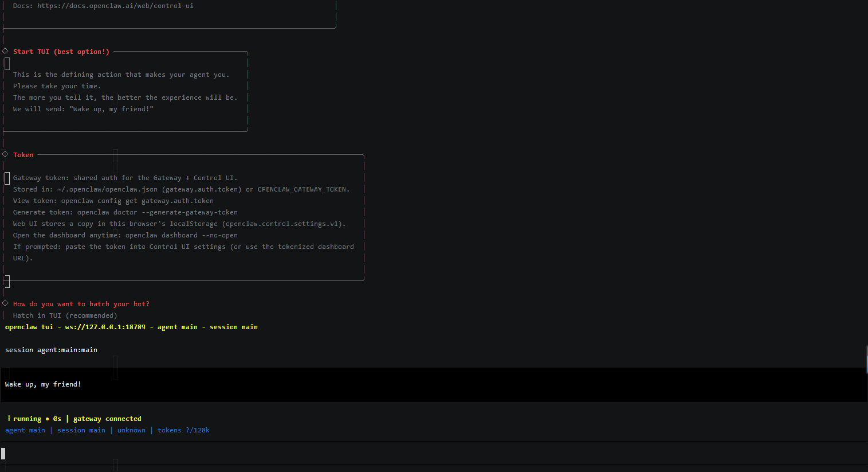This screenshot has width=868, height=472.
Task: Click the "Gateway token: shared auth" line
Action: [x=125, y=178]
